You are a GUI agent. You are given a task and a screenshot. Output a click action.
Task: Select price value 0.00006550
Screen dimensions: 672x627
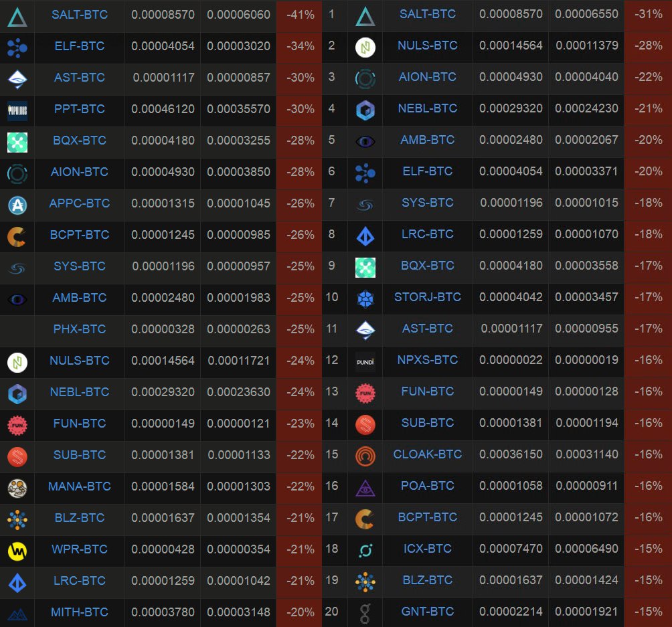pyautogui.click(x=587, y=14)
